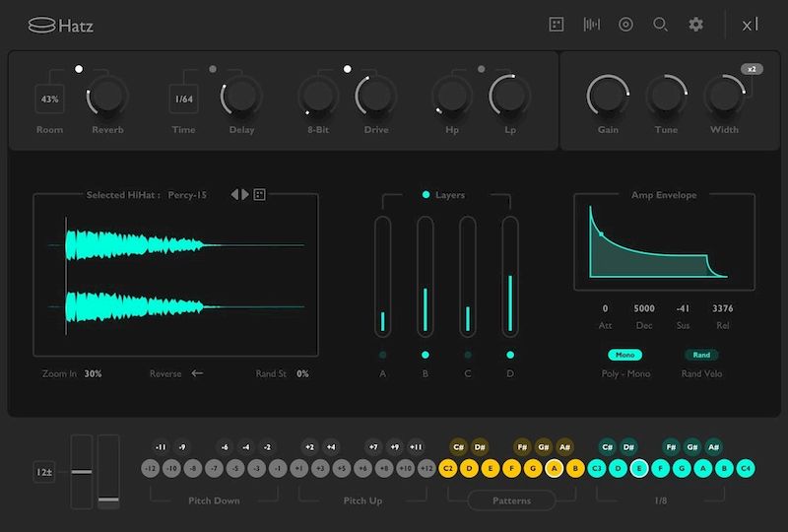Toggle layer B on/off dot
Viewport: 788px width, 532px height.
tap(426, 355)
